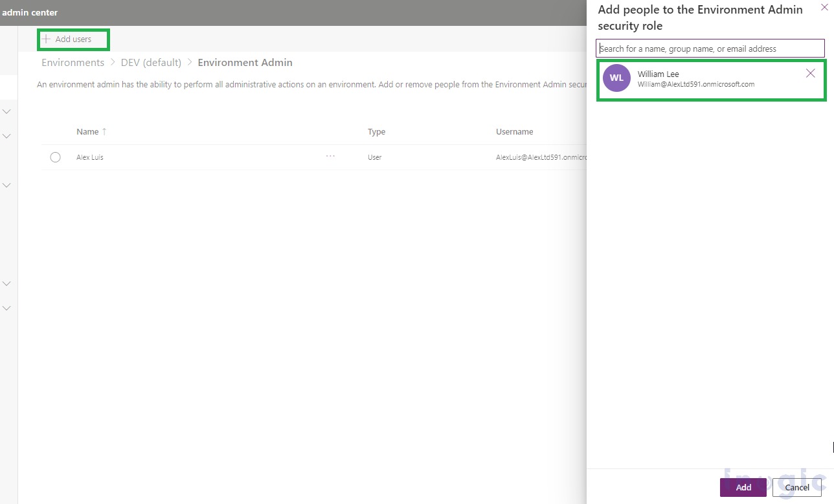The image size is (834, 504).
Task: Click the WL avatar for William Lee
Action: pos(616,78)
